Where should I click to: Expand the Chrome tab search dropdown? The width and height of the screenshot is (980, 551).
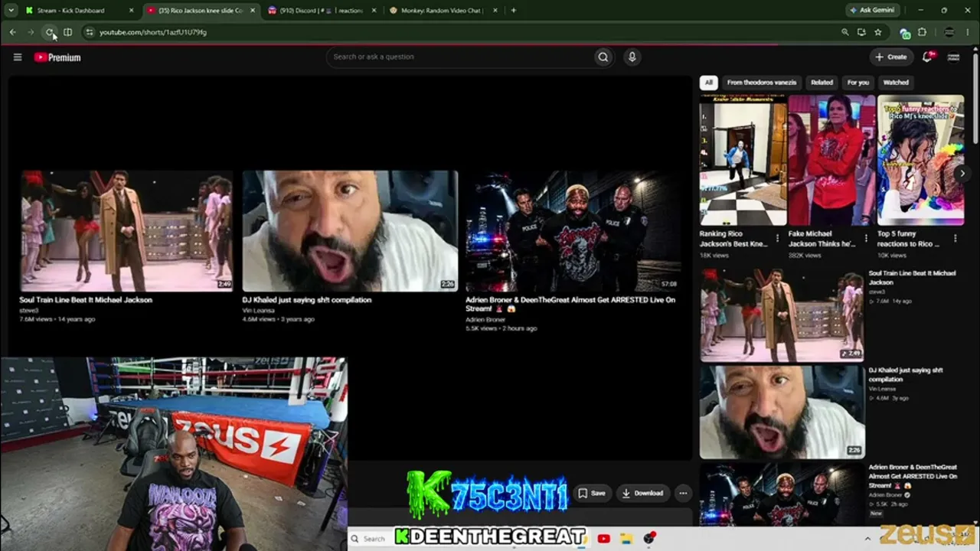(x=11, y=11)
